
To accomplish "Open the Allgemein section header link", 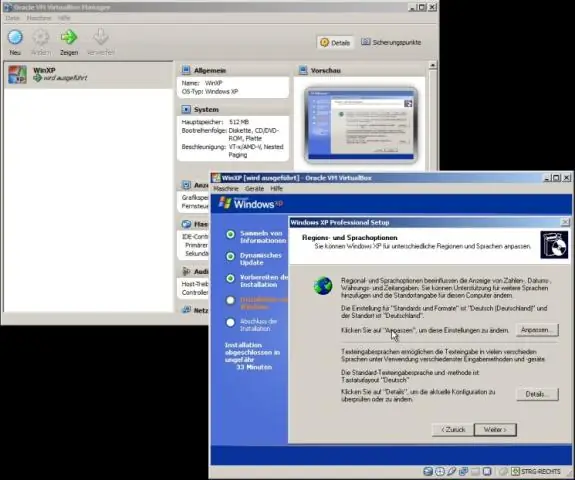I will (x=210, y=70).
